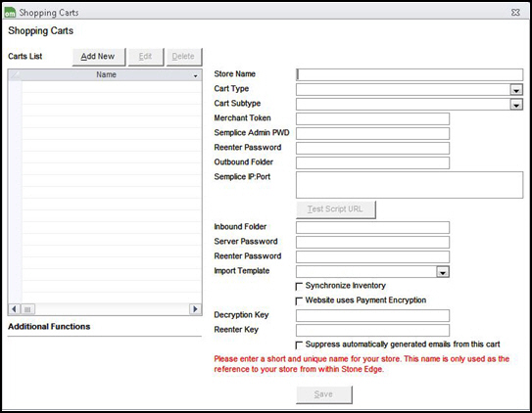Close the Shopping Carts window
Image resolution: width=532 pixels, height=413 pixels.
point(515,13)
